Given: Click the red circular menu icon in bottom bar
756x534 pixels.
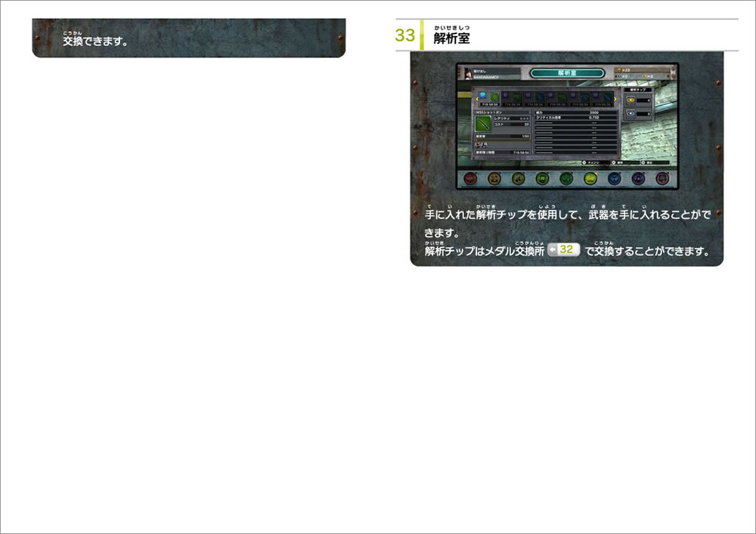Looking at the screenshot, I should point(470,179).
